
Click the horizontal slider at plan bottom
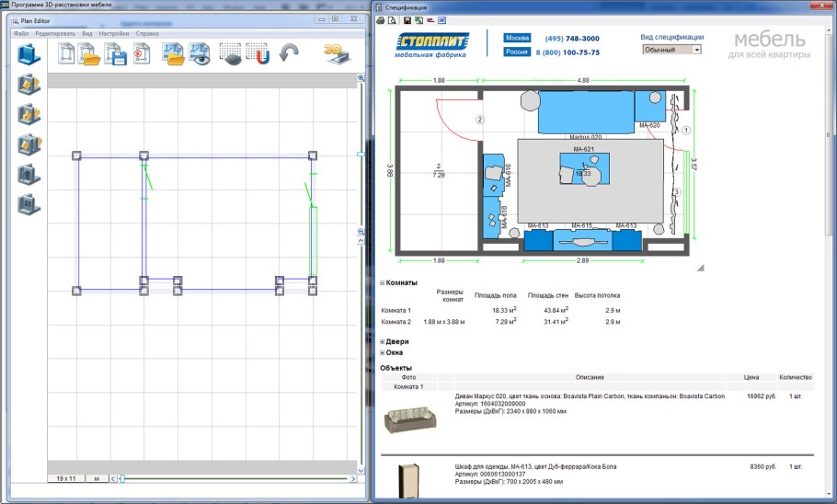tap(230, 478)
